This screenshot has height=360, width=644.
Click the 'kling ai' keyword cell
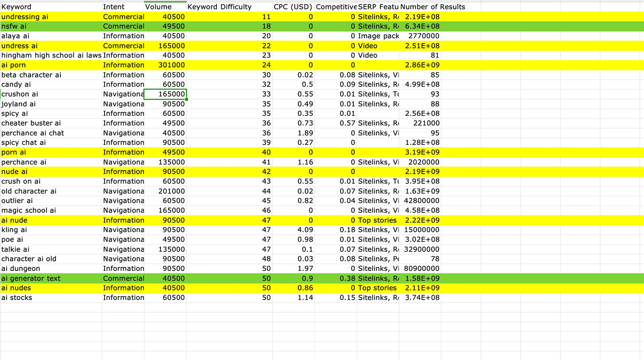click(x=51, y=230)
